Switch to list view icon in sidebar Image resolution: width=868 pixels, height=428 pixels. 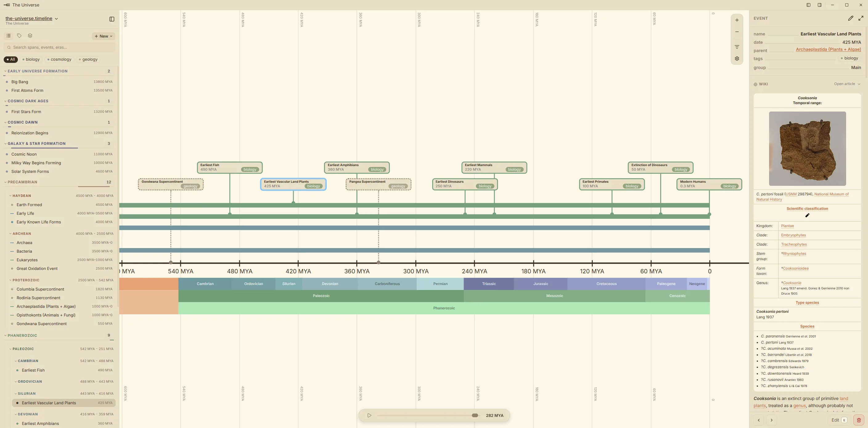click(8, 36)
